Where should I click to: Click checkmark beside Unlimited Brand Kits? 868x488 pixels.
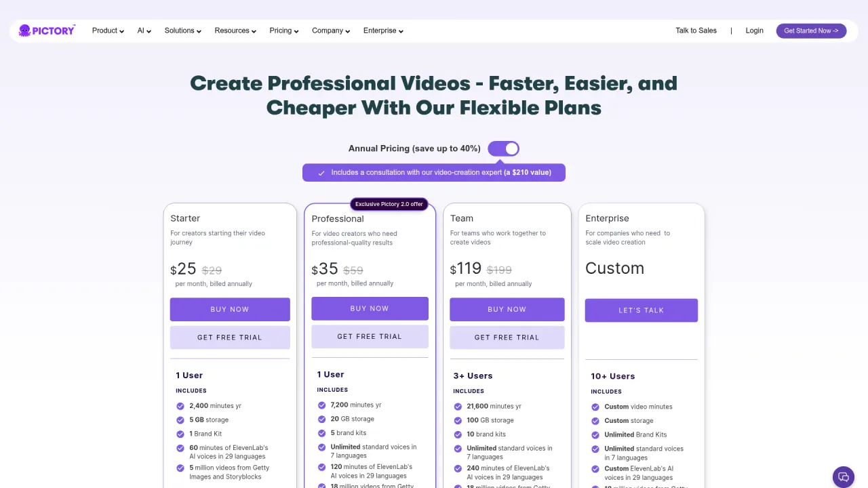(x=595, y=435)
